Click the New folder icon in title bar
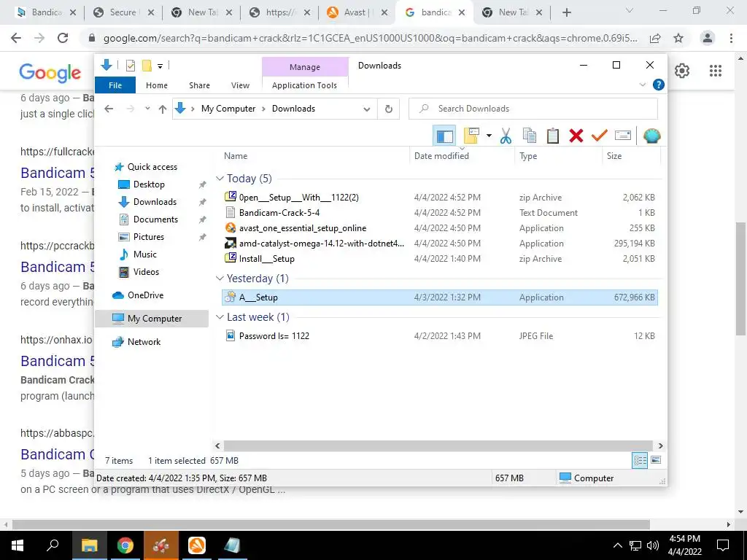Viewport: 747px width, 560px height. (x=147, y=66)
